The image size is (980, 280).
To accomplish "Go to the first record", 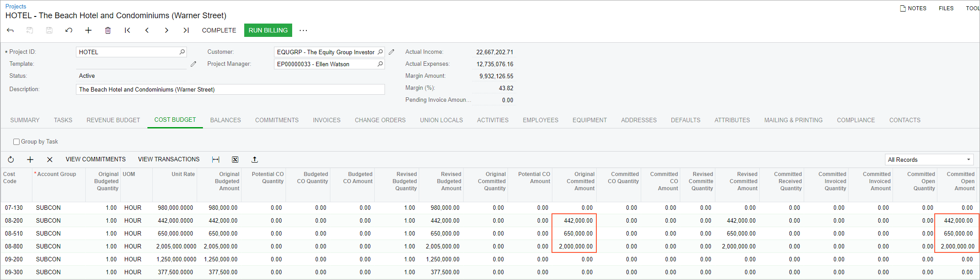I will click(127, 30).
